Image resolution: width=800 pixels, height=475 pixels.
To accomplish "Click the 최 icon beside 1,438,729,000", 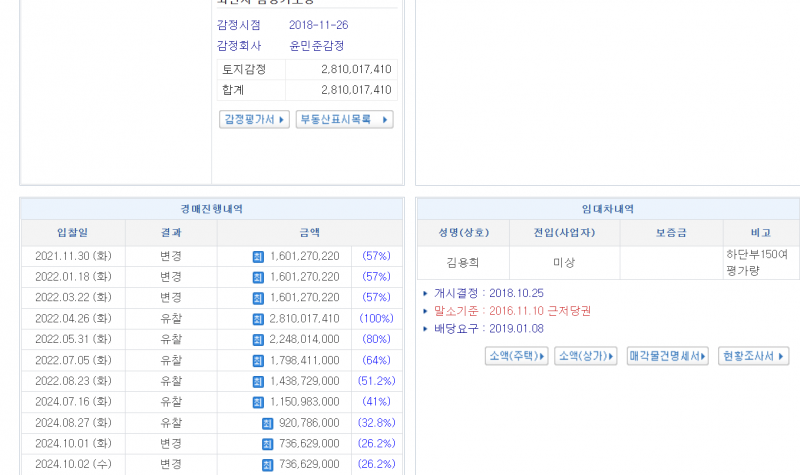I will [258, 381].
